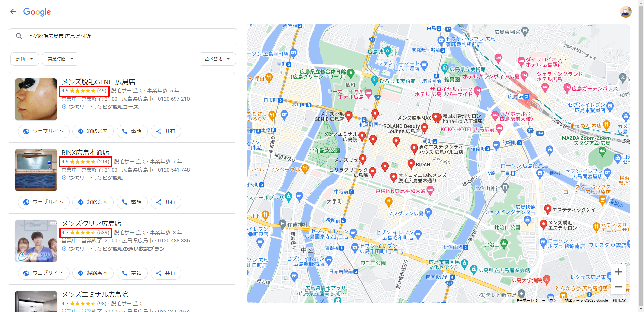
Task: Open the 評価 rating filter dropdown
Action: click(24, 59)
